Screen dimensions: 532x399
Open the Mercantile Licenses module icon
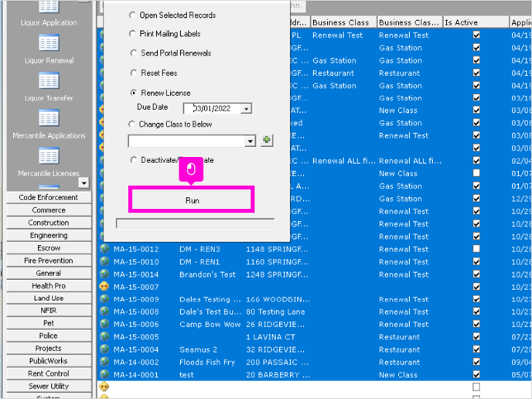49,155
